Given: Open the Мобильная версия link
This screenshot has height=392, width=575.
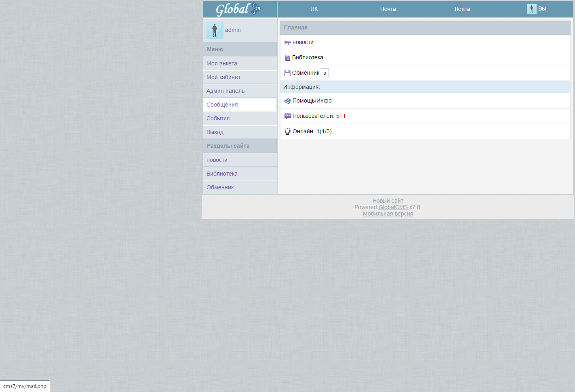Looking at the screenshot, I should (388, 214).
